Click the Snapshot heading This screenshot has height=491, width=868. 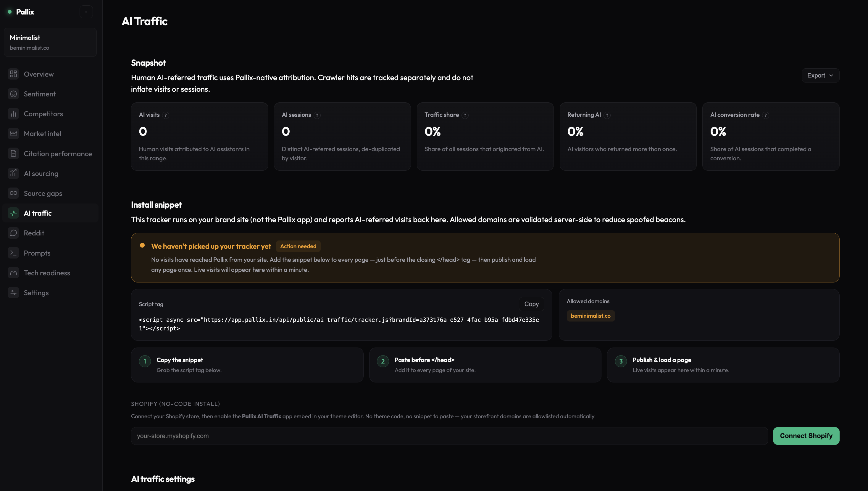[x=149, y=63]
